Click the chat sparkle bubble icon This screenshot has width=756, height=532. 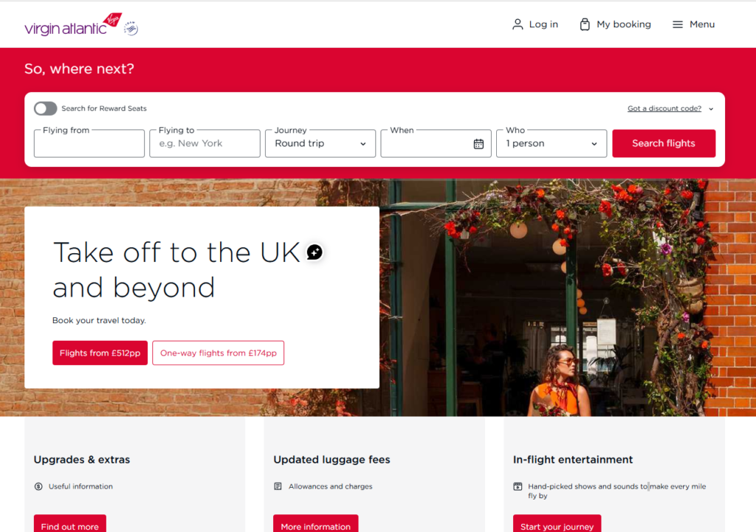(x=315, y=252)
